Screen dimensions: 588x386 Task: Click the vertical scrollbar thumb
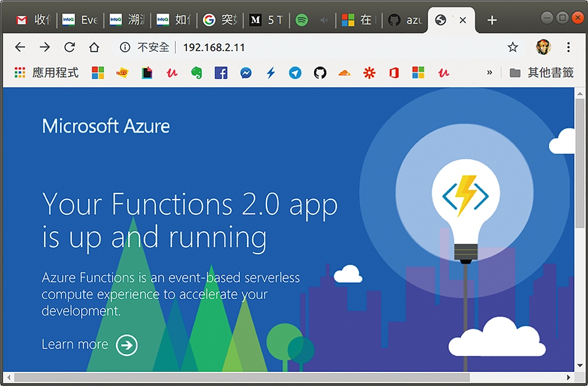pyautogui.click(x=580, y=163)
